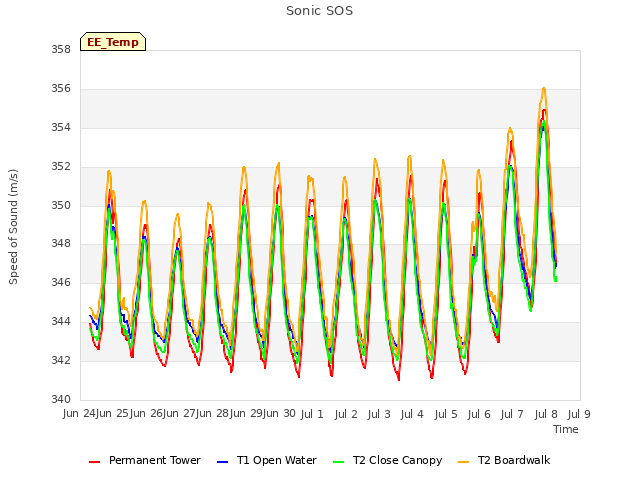Click the EE_Temp annotation label
The height and width of the screenshot is (480, 640).
click(x=113, y=42)
